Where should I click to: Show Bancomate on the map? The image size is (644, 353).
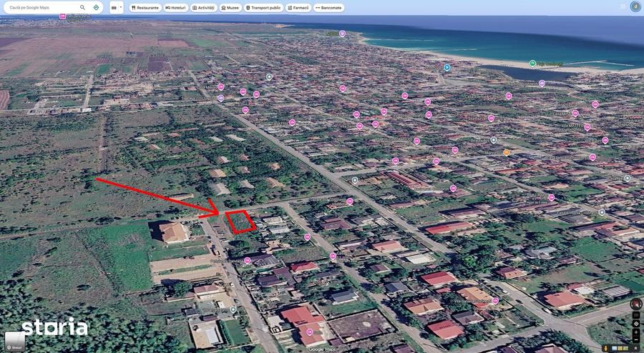pyautogui.click(x=328, y=8)
